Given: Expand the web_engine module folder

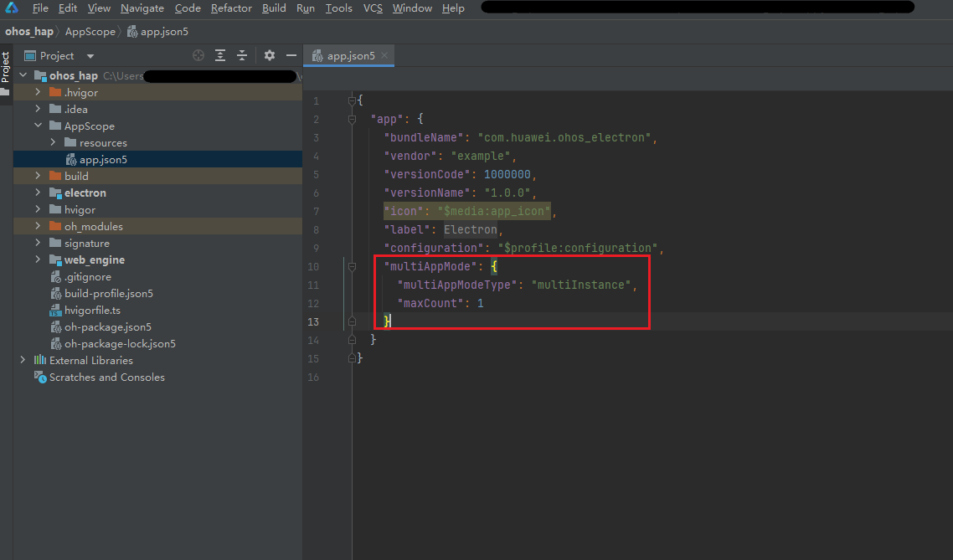Looking at the screenshot, I should tap(38, 260).
